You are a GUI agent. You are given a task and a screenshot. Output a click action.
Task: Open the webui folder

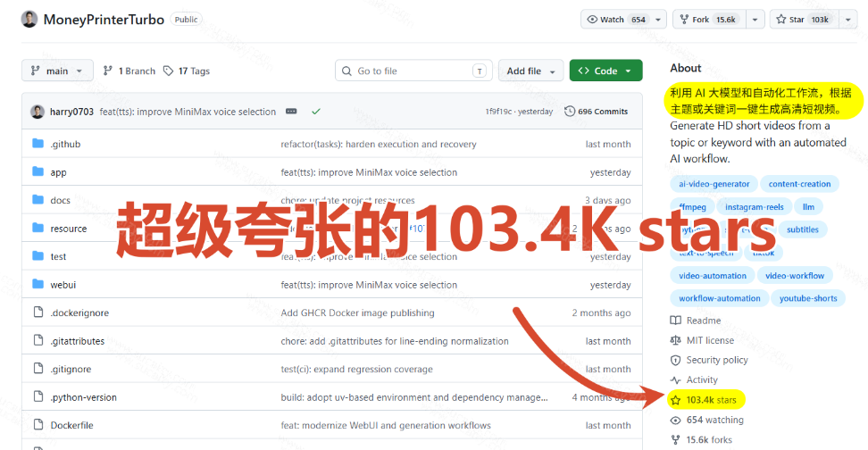tap(63, 285)
